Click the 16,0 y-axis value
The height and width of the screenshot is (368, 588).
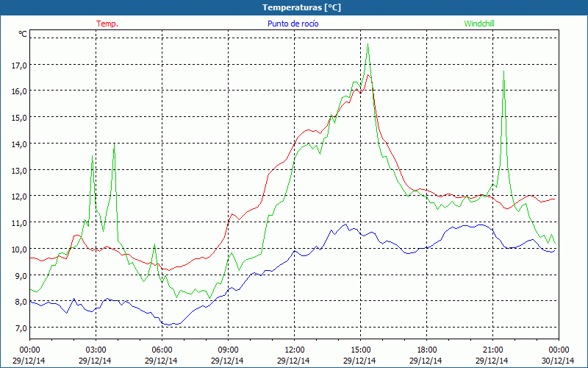pyautogui.click(x=20, y=91)
